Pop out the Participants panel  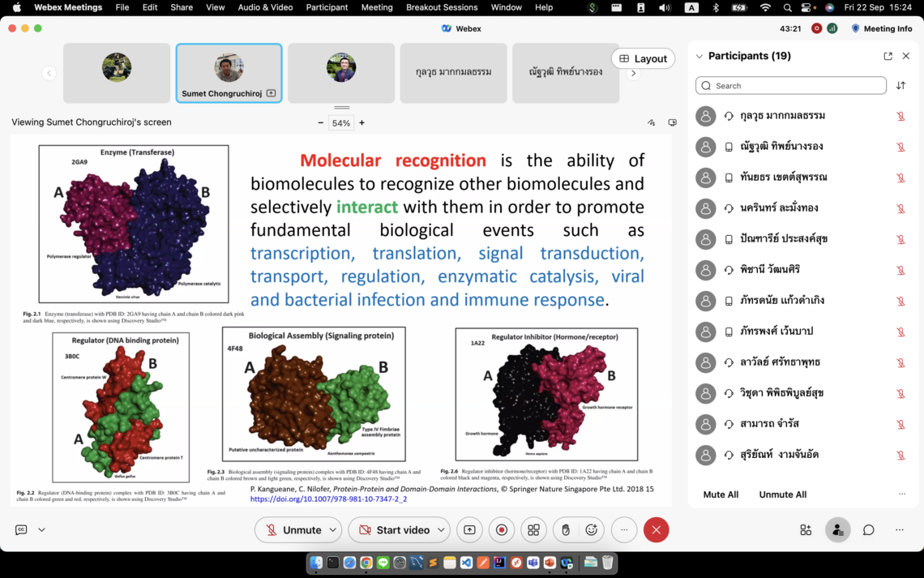888,56
